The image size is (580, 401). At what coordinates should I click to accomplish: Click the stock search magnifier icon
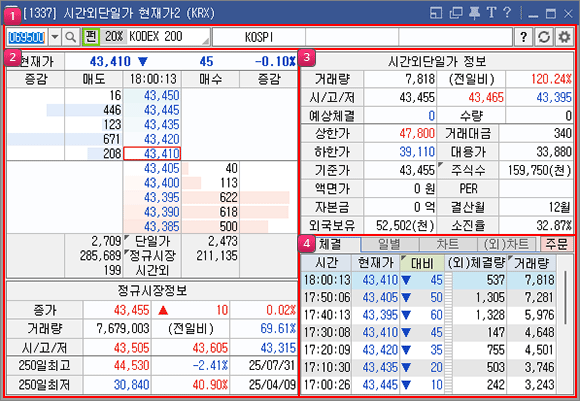pyautogui.click(x=70, y=37)
